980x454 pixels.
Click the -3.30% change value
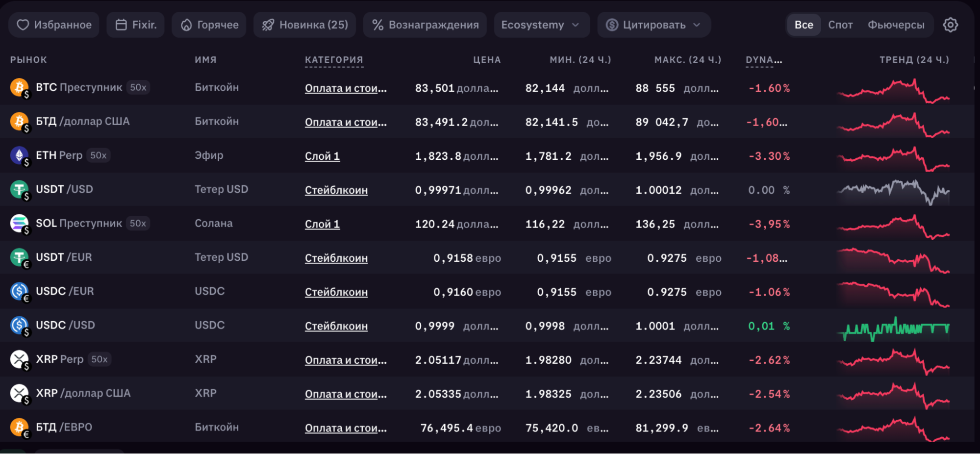coord(769,156)
